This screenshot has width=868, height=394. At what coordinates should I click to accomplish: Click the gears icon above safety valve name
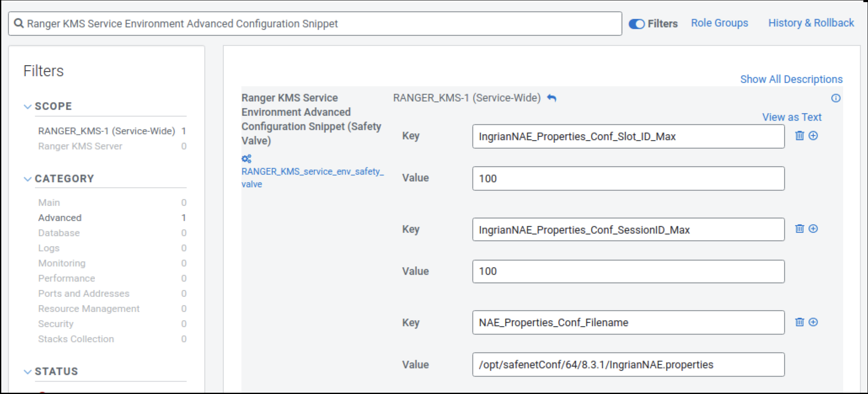(x=246, y=159)
